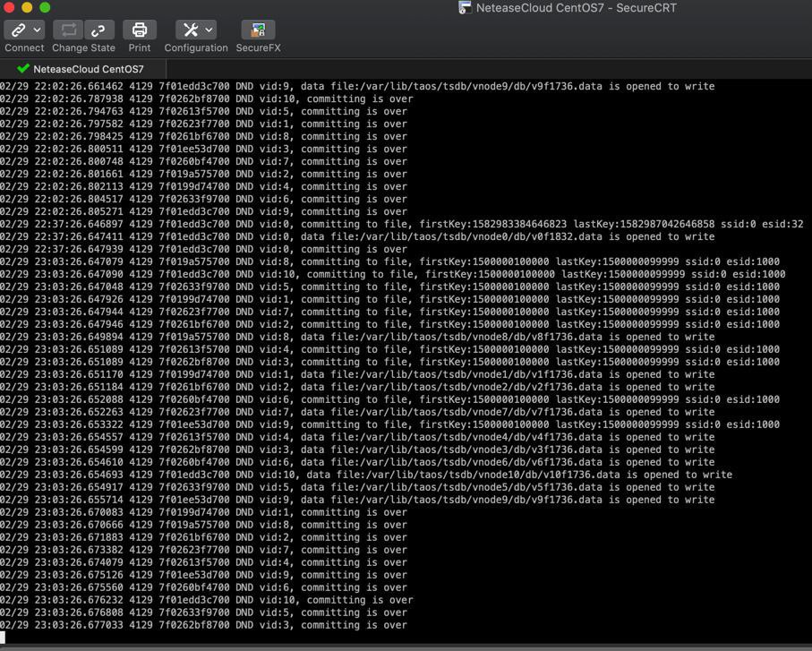Click the log line timestamped 23:03:26.647946

[x=390, y=324]
